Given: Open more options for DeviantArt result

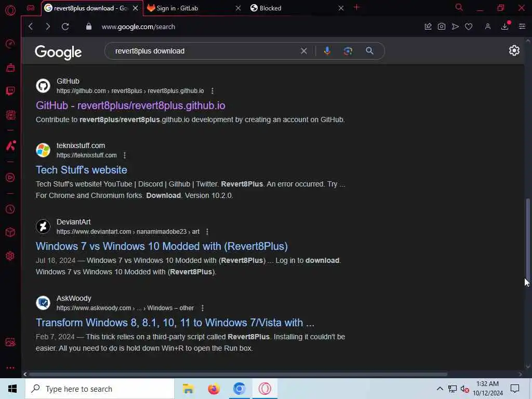Looking at the screenshot, I should pos(207,231).
